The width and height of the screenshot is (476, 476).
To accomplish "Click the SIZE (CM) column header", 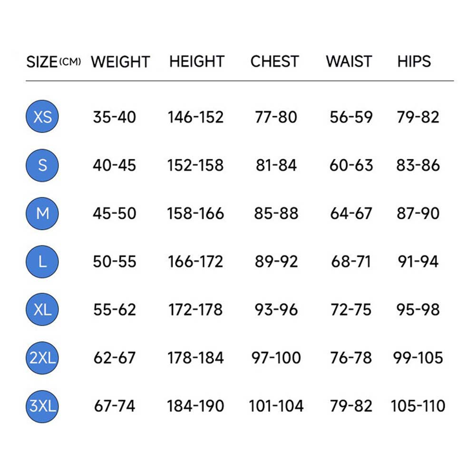I will [x=53, y=62].
